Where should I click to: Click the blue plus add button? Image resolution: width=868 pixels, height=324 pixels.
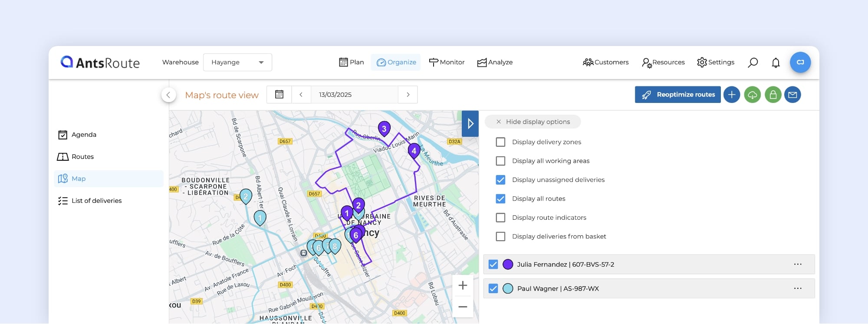[x=732, y=95]
